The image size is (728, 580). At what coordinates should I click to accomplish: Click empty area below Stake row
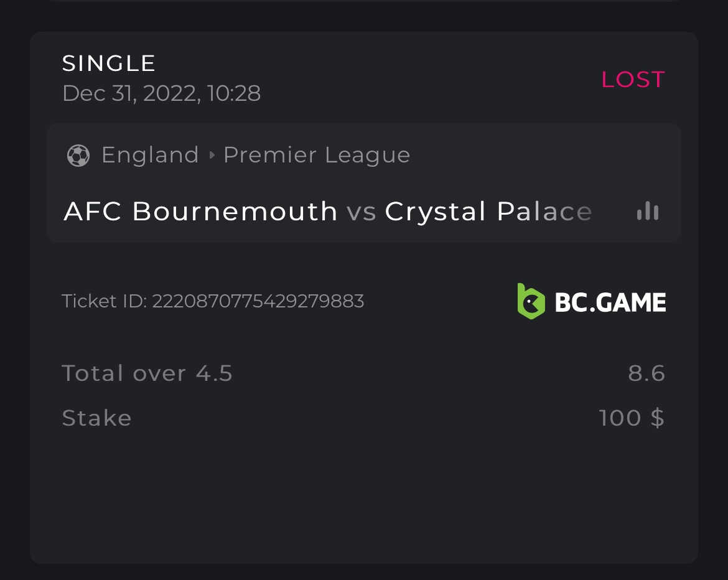[364, 498]
